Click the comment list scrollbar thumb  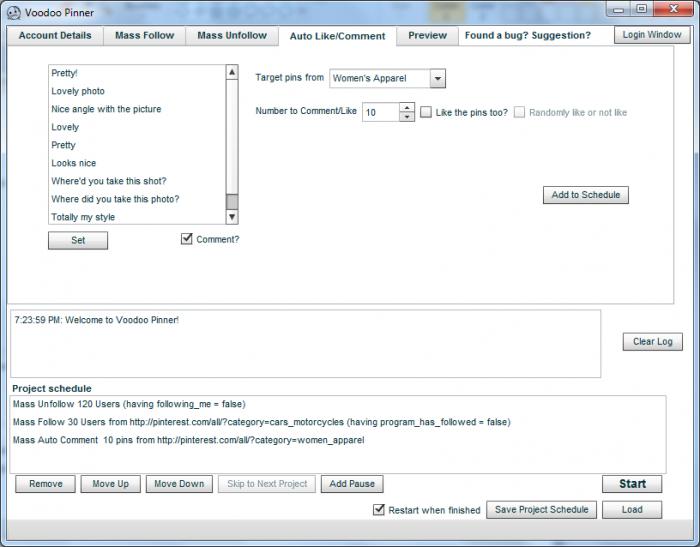[232, 202]
